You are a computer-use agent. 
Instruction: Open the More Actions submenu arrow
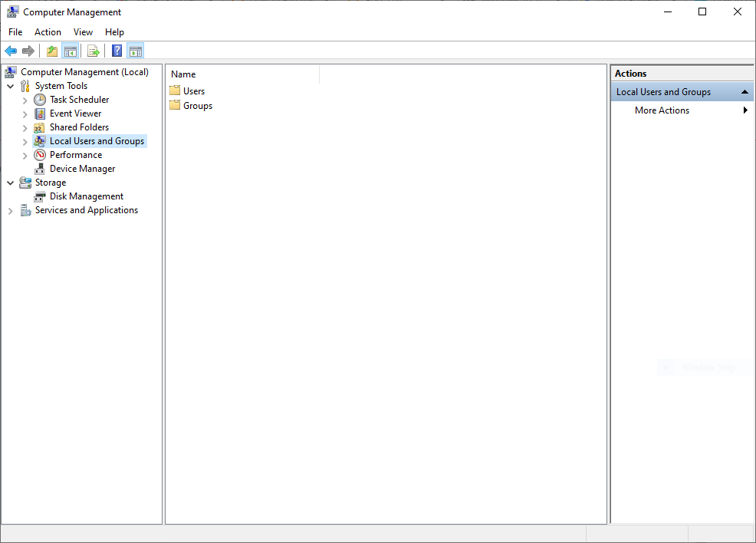[745, 110]
